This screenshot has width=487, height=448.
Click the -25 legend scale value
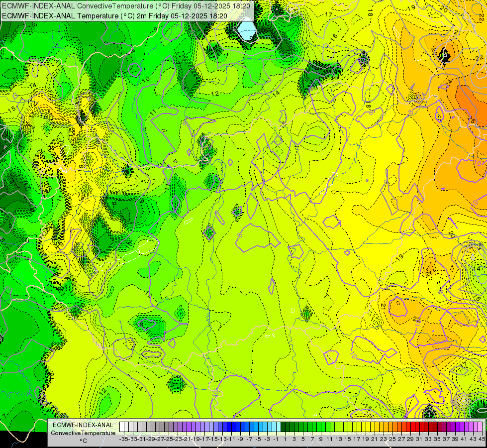[x=169, y=439]
